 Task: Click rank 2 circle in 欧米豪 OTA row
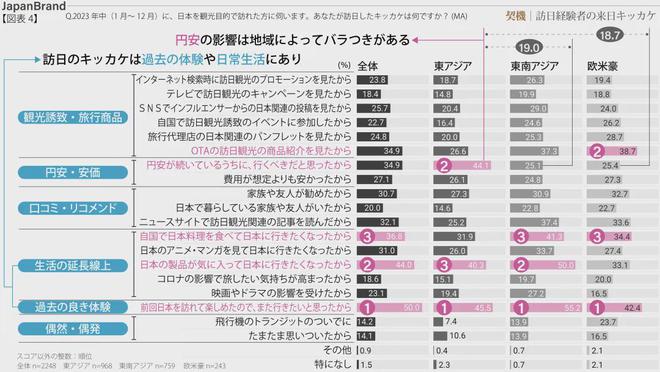[597, 151]
